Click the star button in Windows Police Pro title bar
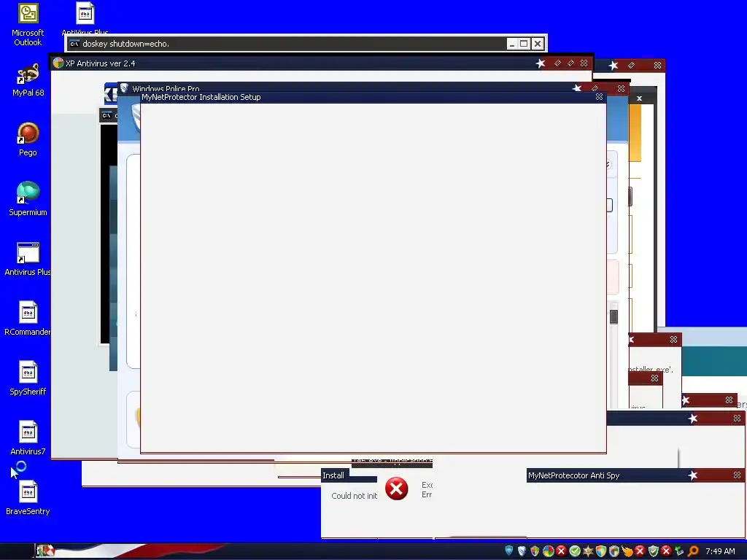The width and height of the screenshot is (747, 560). 577,88
